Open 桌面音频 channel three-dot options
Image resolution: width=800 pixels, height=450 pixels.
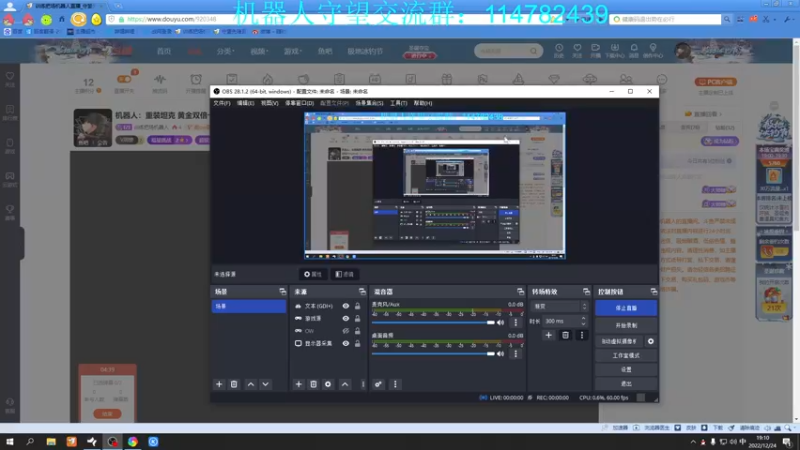pos(516,354)
